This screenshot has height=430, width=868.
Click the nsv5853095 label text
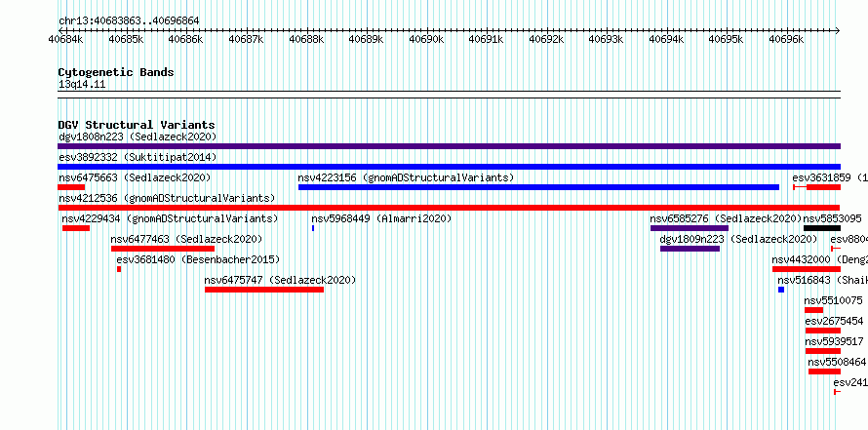tap(833, 218)
